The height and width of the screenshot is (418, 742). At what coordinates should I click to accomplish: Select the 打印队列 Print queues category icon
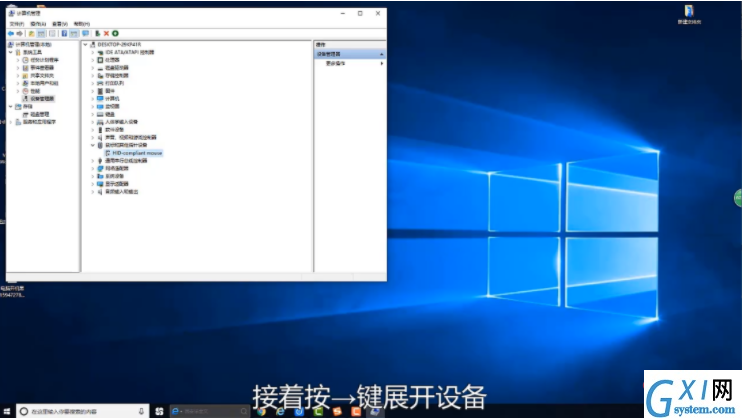click(100, 83)
